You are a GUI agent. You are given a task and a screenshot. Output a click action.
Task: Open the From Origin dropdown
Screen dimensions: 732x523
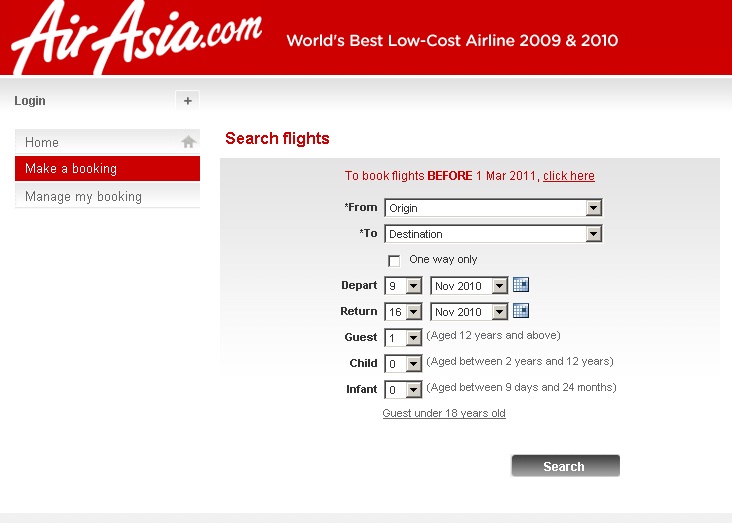click(x=493, y=208)
